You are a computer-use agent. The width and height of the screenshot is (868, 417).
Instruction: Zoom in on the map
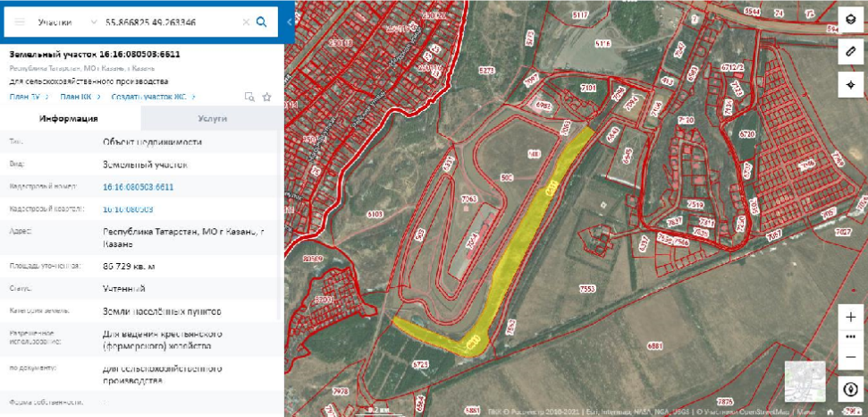coord(850,317)
